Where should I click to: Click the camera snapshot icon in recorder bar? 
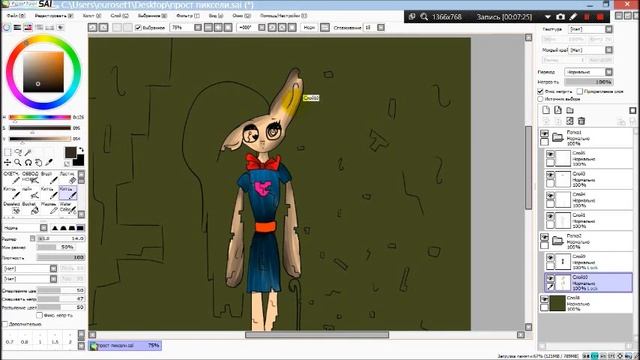click(560, 17)
